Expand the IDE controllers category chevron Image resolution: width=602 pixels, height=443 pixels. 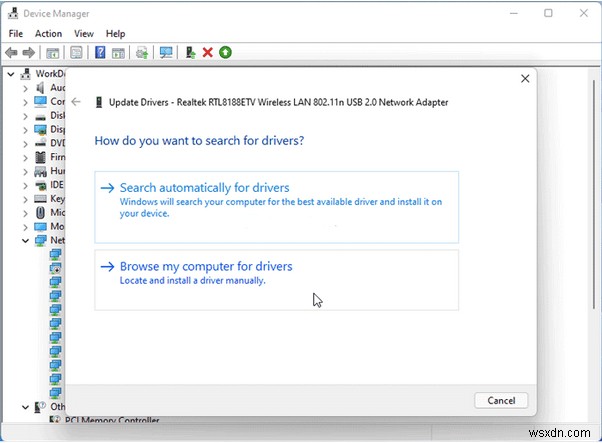25,185
